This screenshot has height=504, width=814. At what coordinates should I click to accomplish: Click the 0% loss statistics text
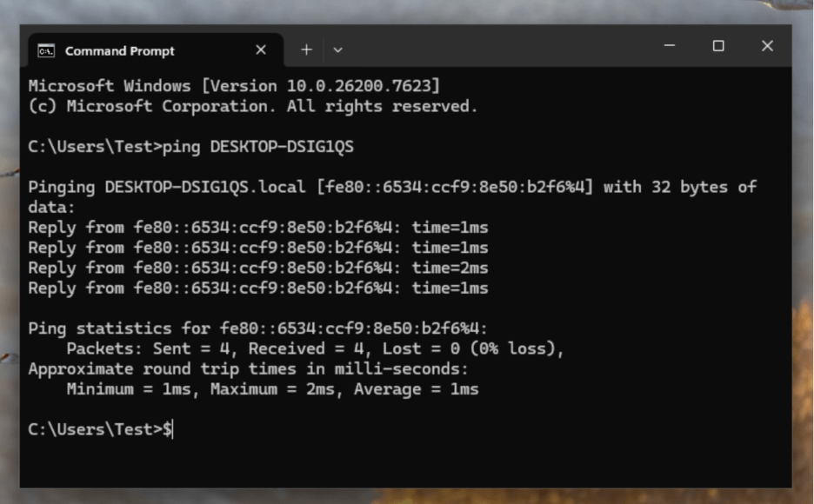[x=487, y=348]
